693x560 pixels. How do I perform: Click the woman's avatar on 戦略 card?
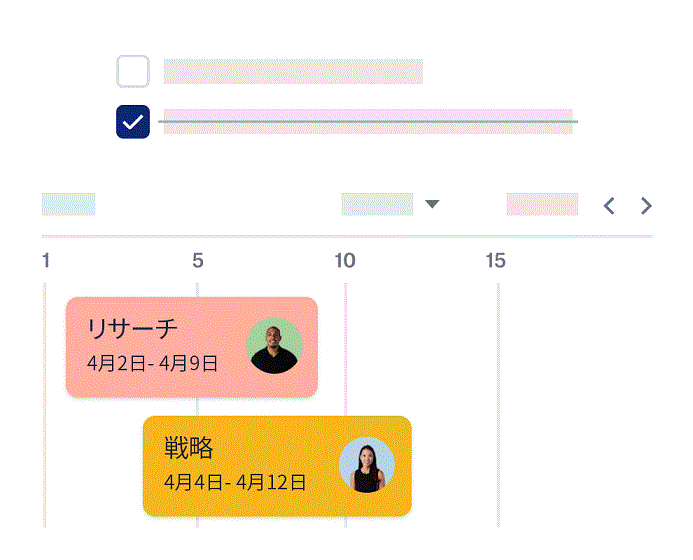point(367,465)
